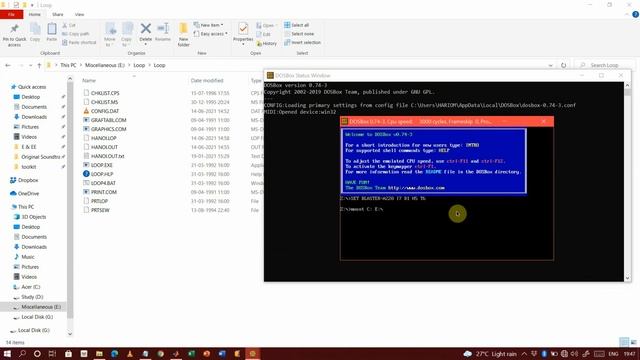Click Invert selection in the ribbon

302,42
